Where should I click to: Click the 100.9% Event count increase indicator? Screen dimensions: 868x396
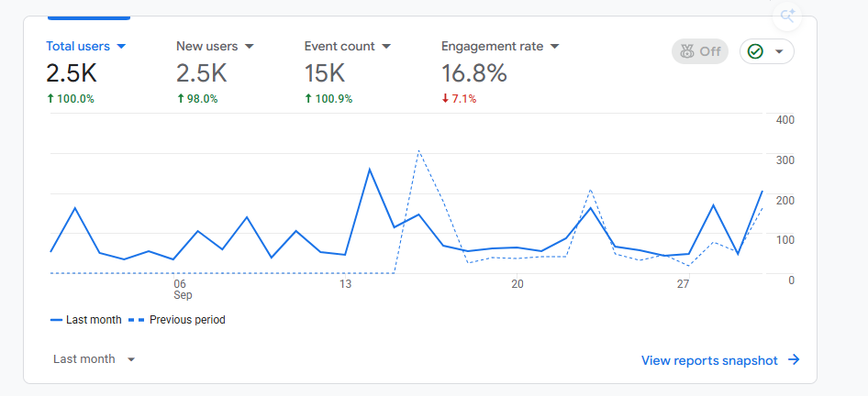coord(328,99)
